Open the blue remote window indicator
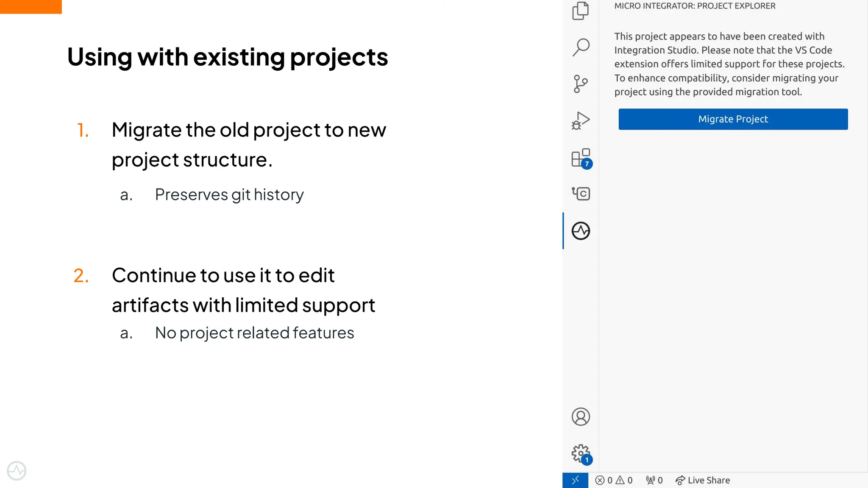The height and width of the screenshot is (488, 868). tap(575, 480)
